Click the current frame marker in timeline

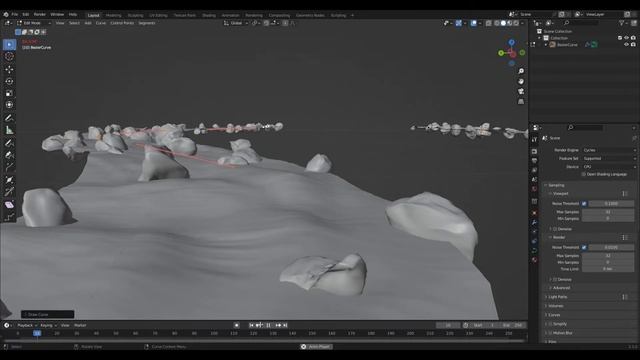coord(37,333)
